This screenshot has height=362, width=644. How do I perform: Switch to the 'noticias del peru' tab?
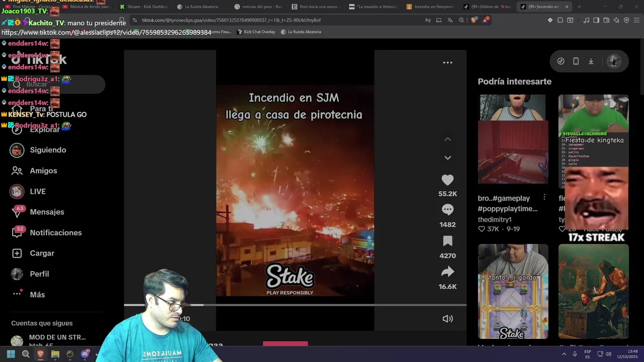click(x=259, y=7)
